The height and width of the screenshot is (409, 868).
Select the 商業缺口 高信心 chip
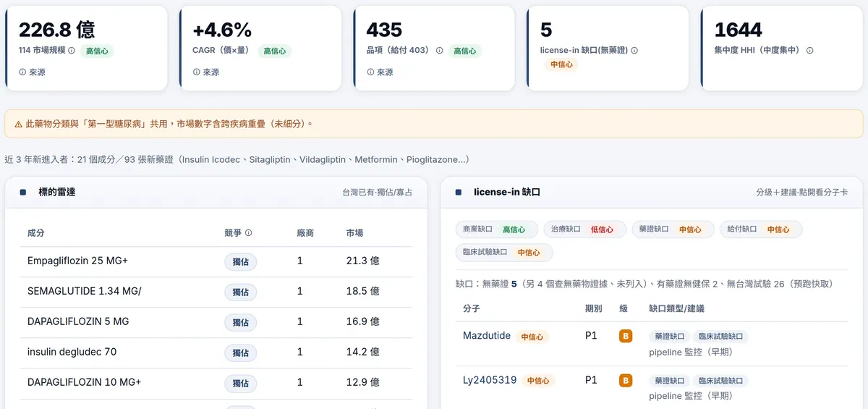496,229
